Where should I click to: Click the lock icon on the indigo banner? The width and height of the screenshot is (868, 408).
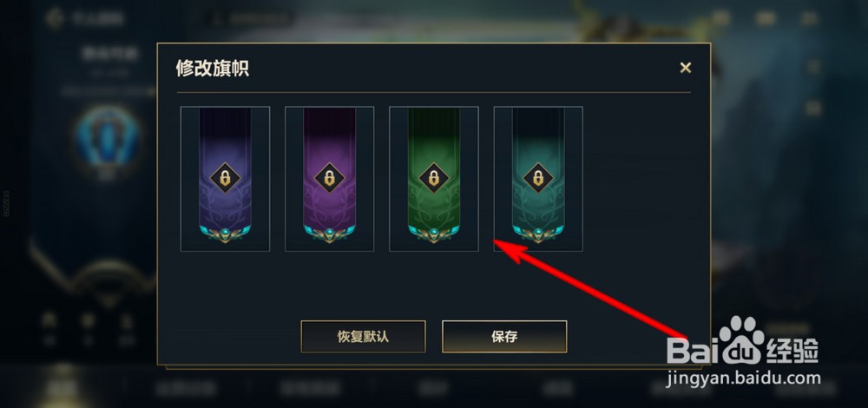point(226,178)
